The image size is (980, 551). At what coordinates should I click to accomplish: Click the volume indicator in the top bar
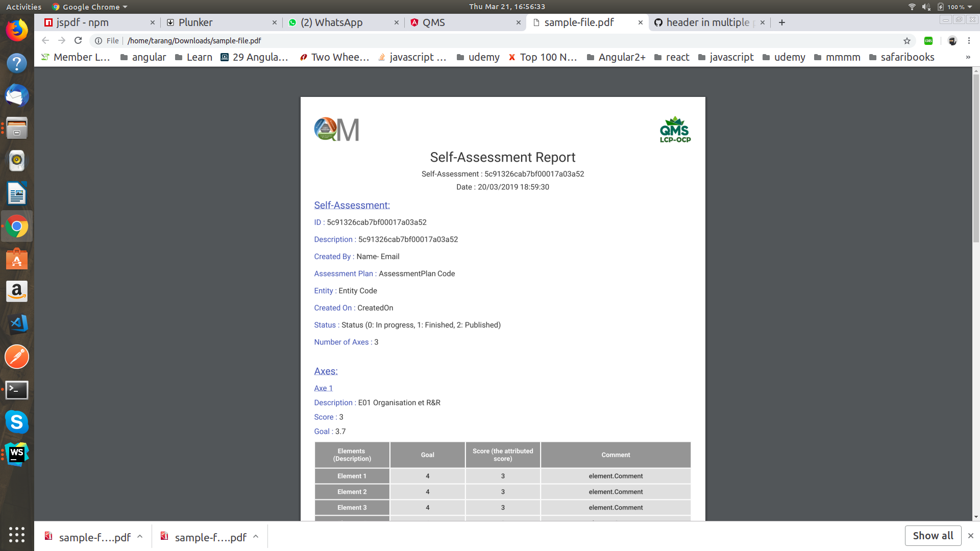pyautogui.click(x=925, y=7)
